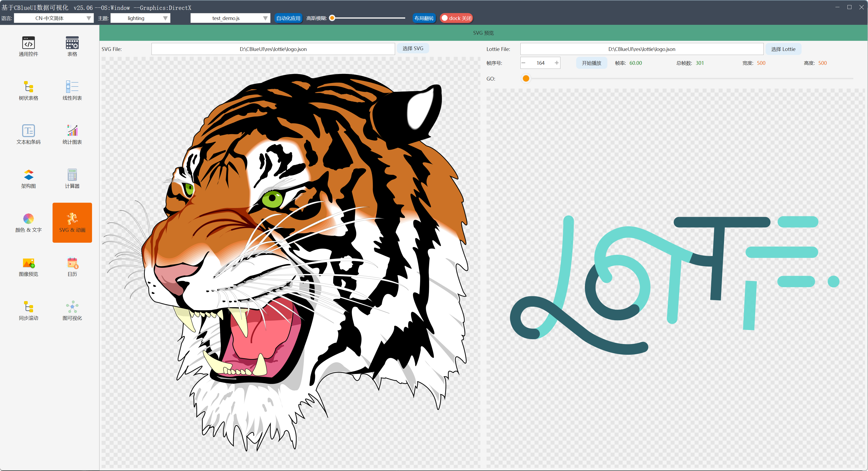Screen dimensions: 868x471
Task: Switch to the 图像预览 image preview tab
Action: click(x=28, y=266)
